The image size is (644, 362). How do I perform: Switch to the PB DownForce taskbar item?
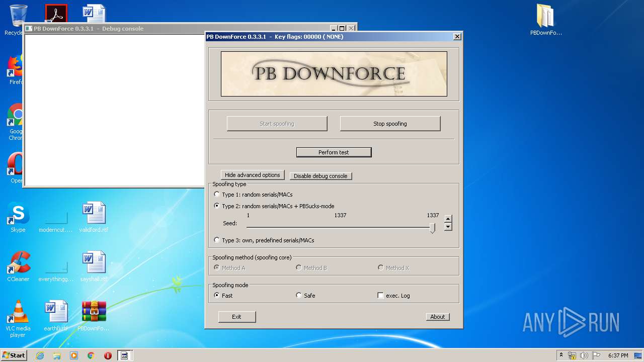(124, 355)
